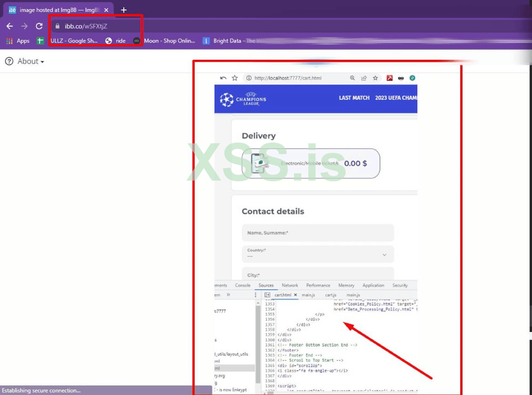Click the fa-angle-up icon code line
The height and width of the screenshot is (395, 532).
click(313, 370)
